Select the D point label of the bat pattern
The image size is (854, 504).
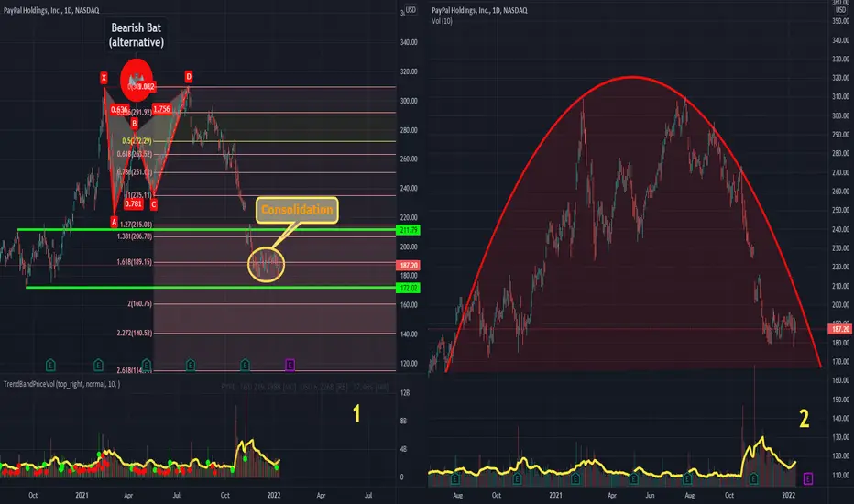[x=189, y=76]
